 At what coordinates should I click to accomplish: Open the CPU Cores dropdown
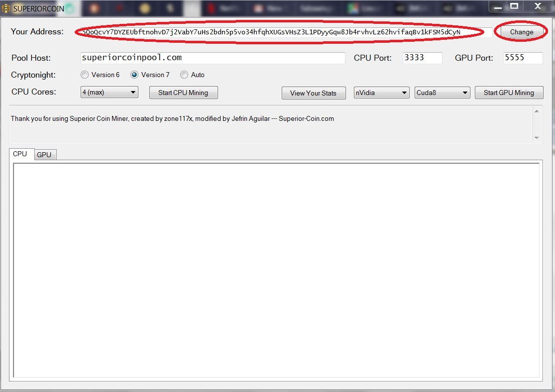point(109,93)
